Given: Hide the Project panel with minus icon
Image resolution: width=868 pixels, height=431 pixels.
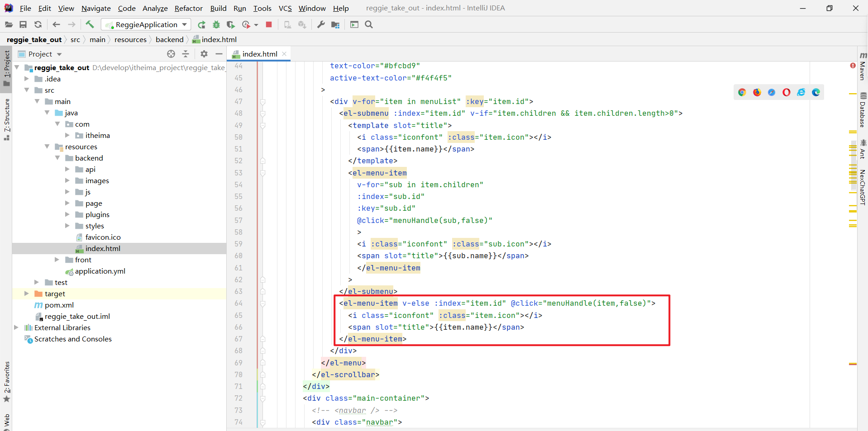Looking at the screenshot, I should point(219,54).
